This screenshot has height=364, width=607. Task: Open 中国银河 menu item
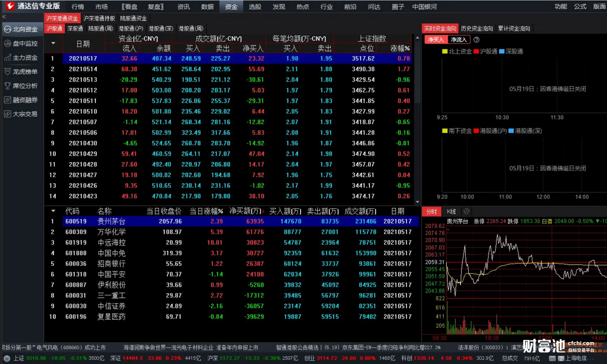coord(424,7)
